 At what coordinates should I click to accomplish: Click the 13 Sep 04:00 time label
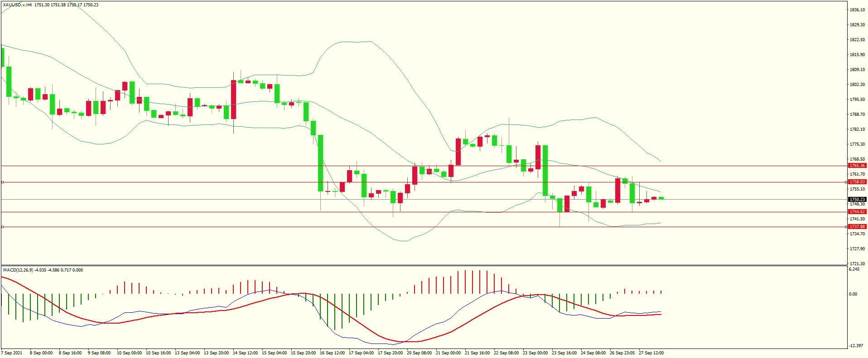point(187,353)
